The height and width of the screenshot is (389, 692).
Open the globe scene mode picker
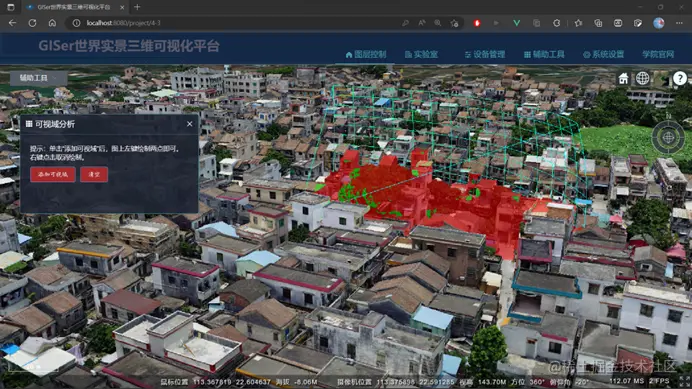pyautogui.click(x=643, y=79)
